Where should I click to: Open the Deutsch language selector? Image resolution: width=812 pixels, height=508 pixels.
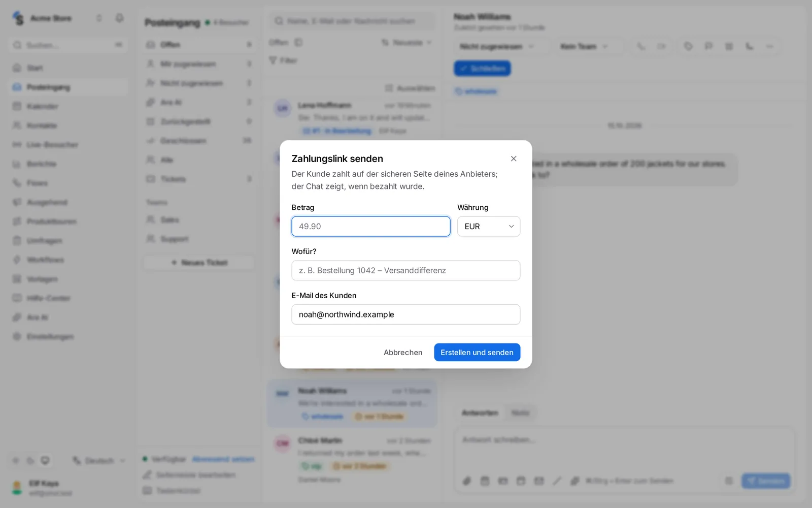coord(99,461)
